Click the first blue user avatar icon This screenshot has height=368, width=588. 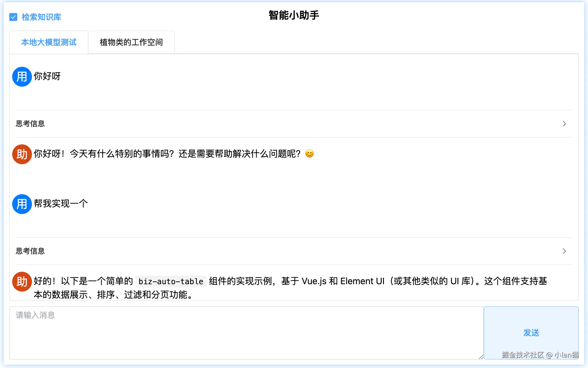[x=22, y=77]
